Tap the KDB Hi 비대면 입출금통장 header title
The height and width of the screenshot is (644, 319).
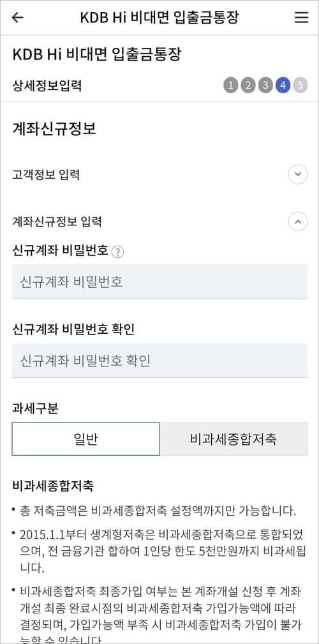[159, 17]
